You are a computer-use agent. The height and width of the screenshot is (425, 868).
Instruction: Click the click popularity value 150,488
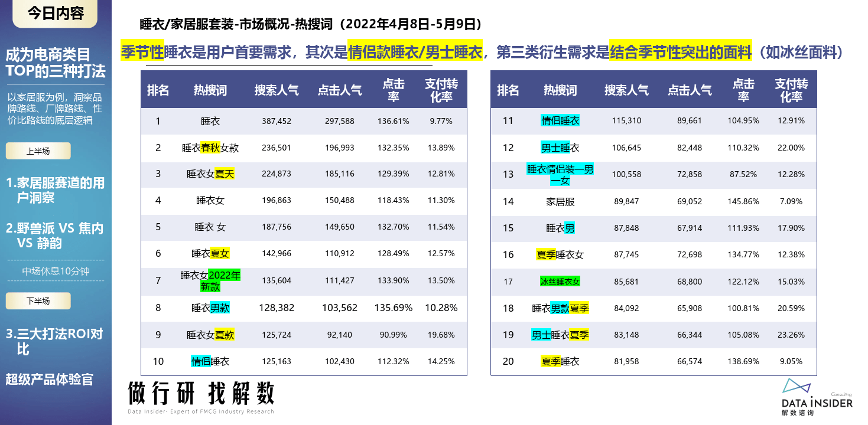pos(340,200)
